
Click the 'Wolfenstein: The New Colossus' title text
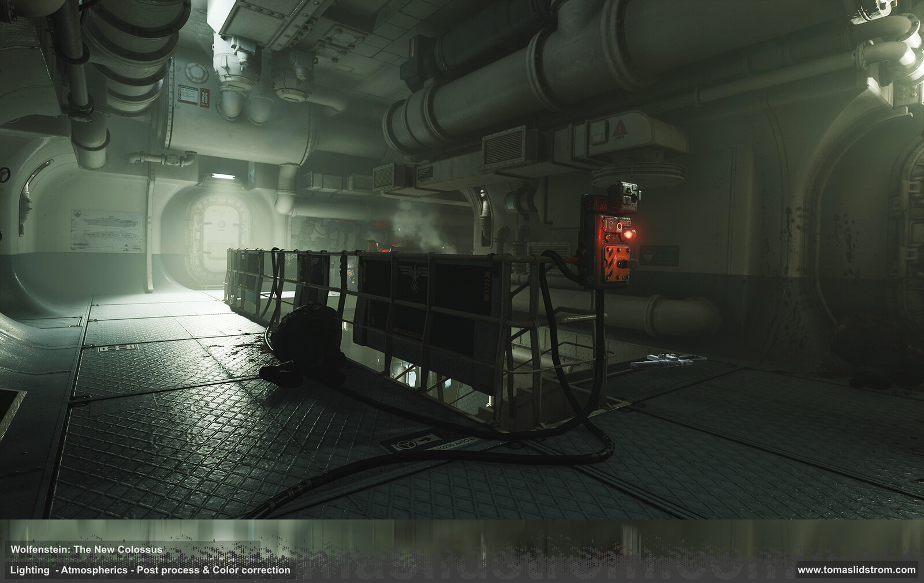(87, 549)
